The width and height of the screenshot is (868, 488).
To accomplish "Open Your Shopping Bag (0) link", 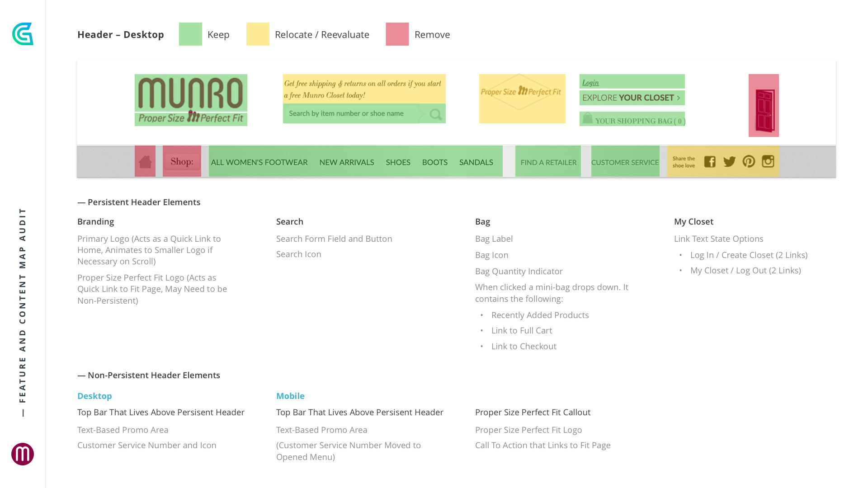I will (x=632, y=119).
